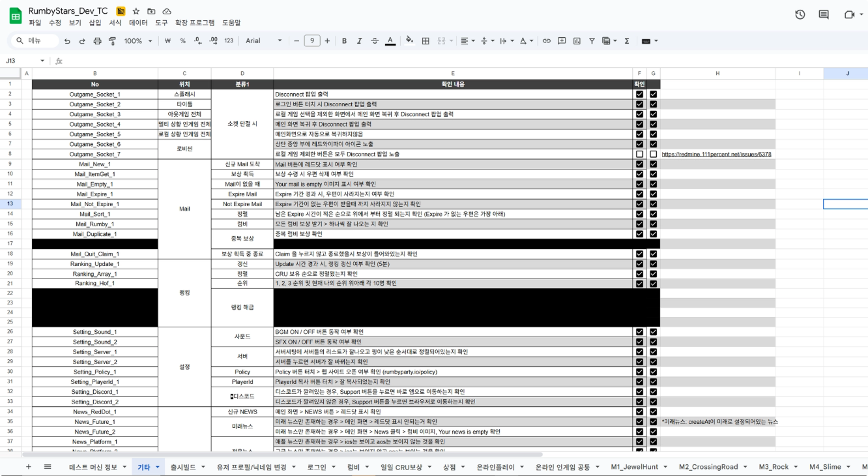868x476 pixels.
Task: Open the 123 number format menu
Action: pyautogui.click(x=229, y=41)
